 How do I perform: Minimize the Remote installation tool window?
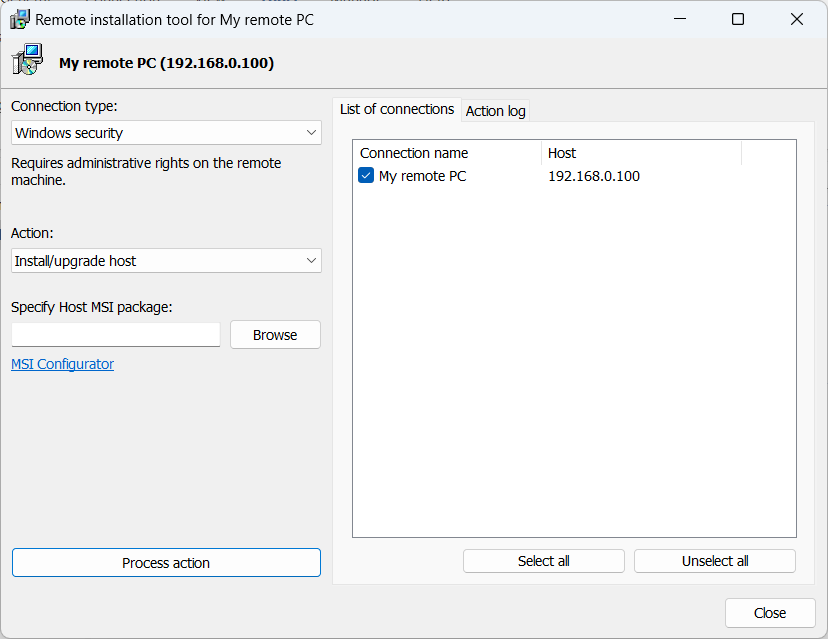pyautogui.click(x=679, y=19)
